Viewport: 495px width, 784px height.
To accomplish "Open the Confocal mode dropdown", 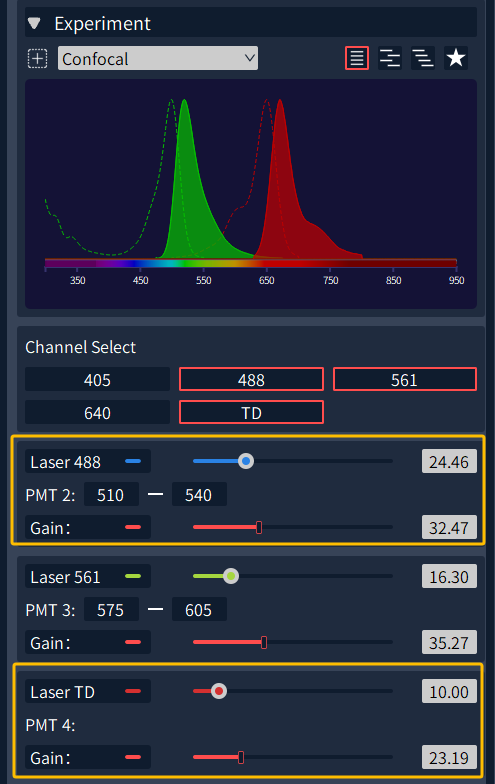I will point(158,58).
